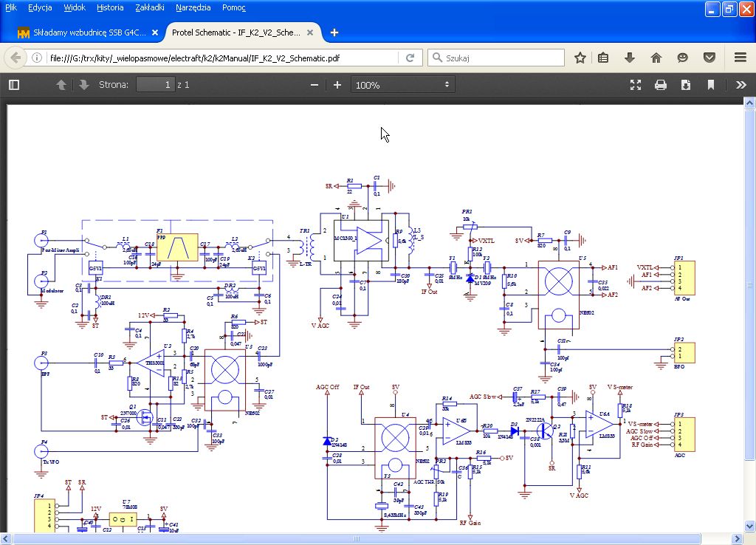The height and width of the screenshot is (545, 756).
Task: Open a new browser tab
Action: click(334, 32)
